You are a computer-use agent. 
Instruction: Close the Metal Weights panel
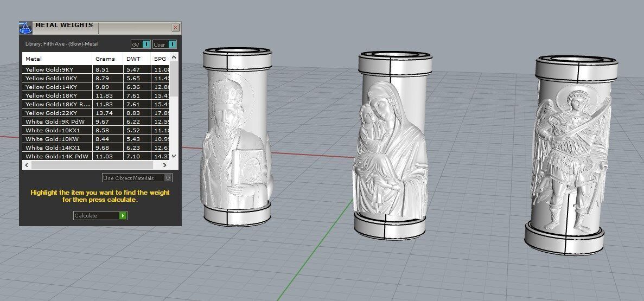pos(175,28)
